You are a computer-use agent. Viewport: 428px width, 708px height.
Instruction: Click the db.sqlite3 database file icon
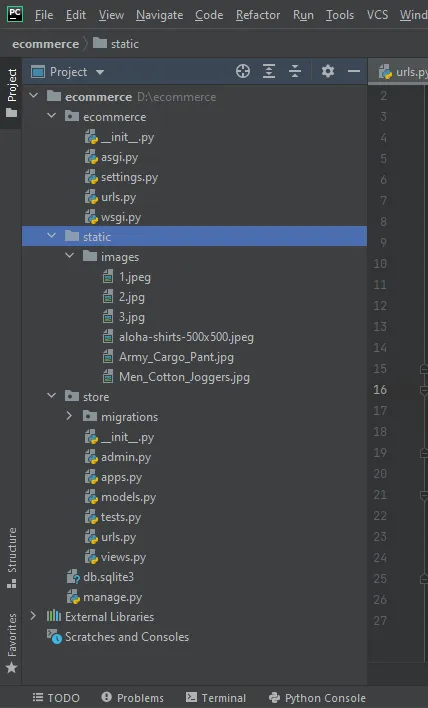[73, 577]
